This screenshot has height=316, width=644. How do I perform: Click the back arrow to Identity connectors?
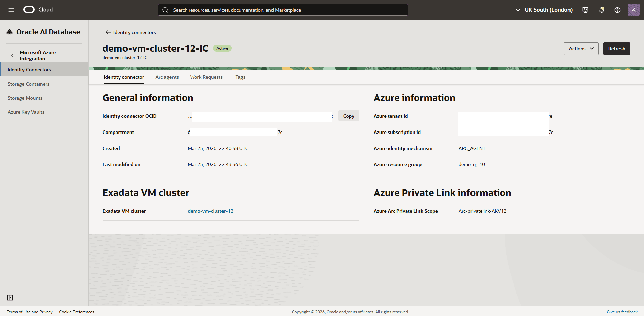click(x=108, y=32)
